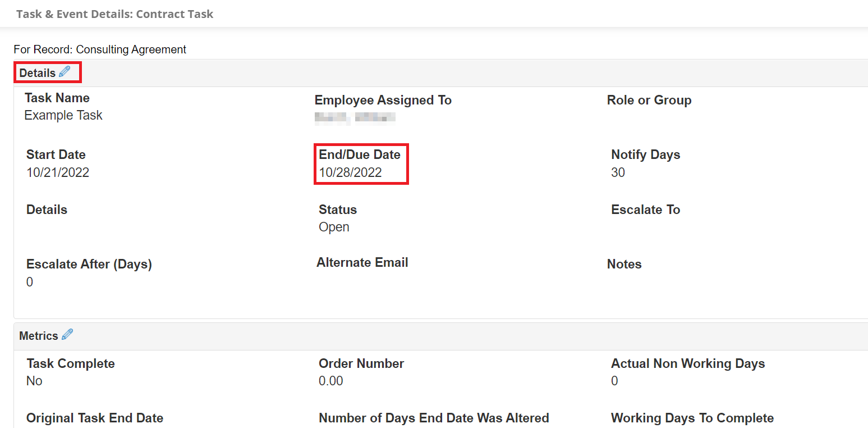The height and width of the screenshot is (428, 868).
Task: Click the Escalate To label
Action: click(646, 210)
